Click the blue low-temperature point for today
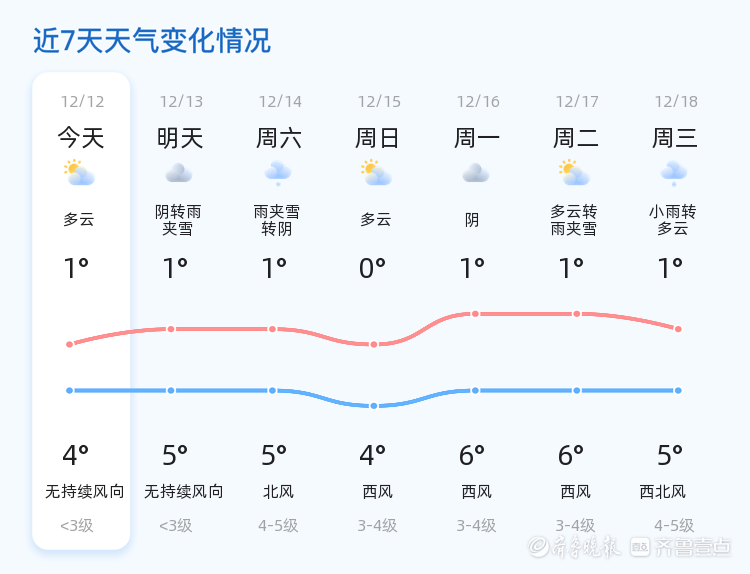This screenshot has height=574, width=750. (x=69, y=390)
